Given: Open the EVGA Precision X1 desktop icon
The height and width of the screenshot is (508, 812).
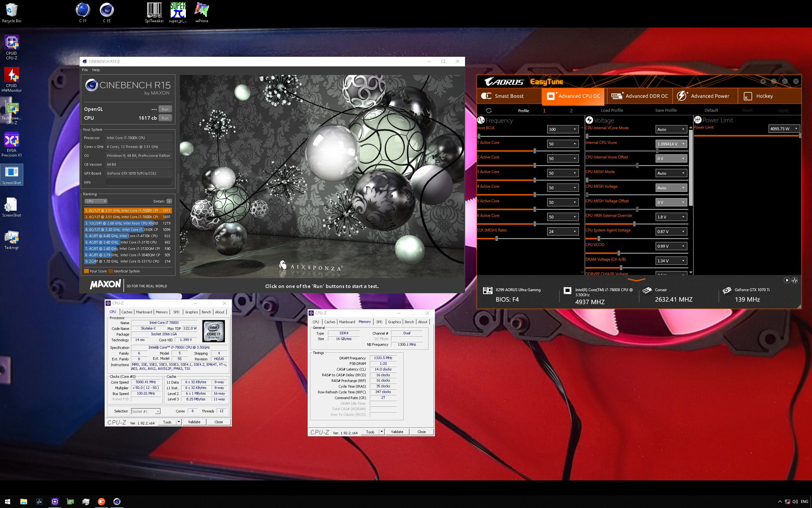Looking at the screenshot, I should (x=11, y=144).
